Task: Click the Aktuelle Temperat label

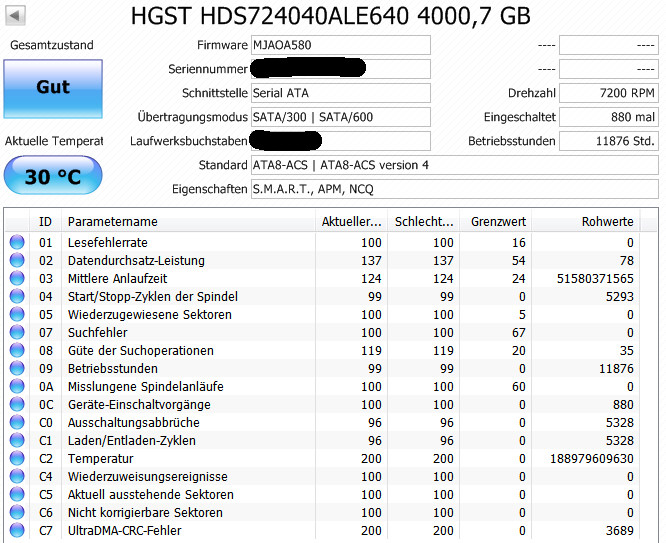Action: coord(54,141)
